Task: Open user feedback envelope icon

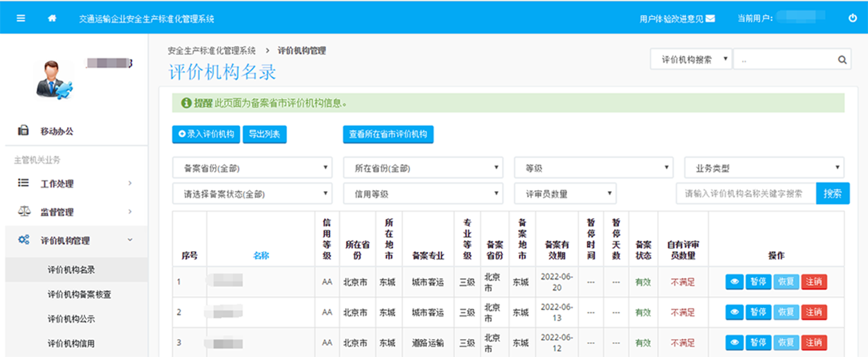Action: (710, 19)
